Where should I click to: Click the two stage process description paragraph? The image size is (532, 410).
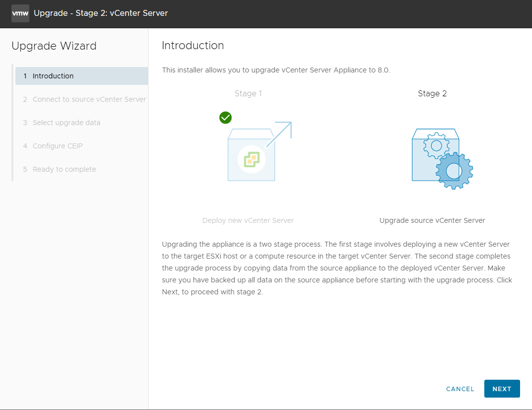pos(337,268)
